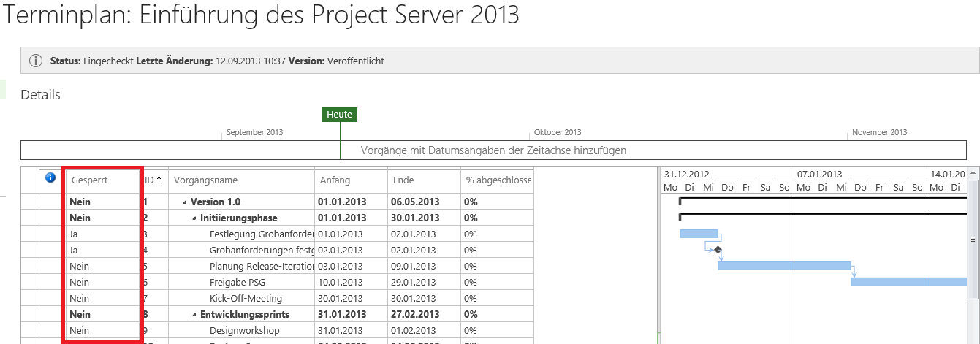The image size is (980, 344).
Task: Click end date 06.05.2013
Action: coord(416,202)
